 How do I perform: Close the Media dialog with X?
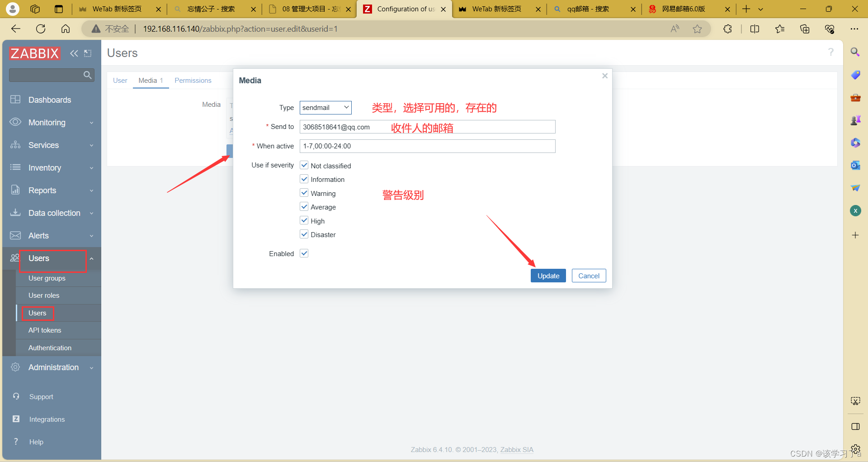click(605, 76)
